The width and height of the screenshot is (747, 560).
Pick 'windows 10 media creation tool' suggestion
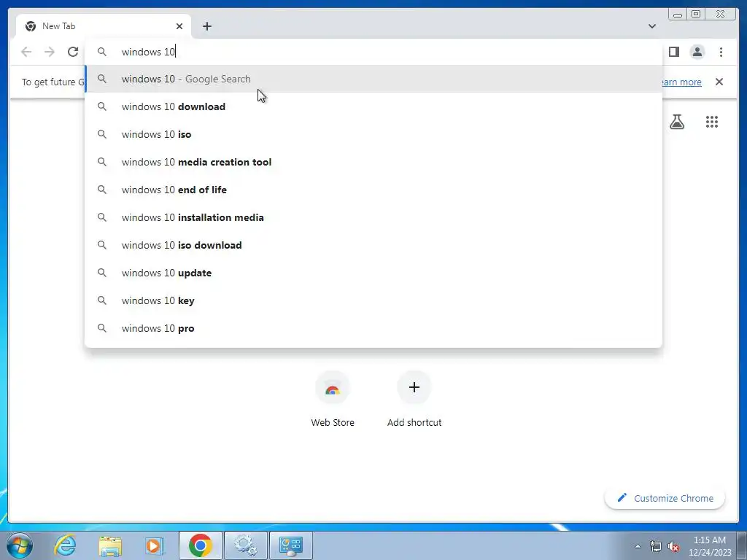[x=373, y=162]
